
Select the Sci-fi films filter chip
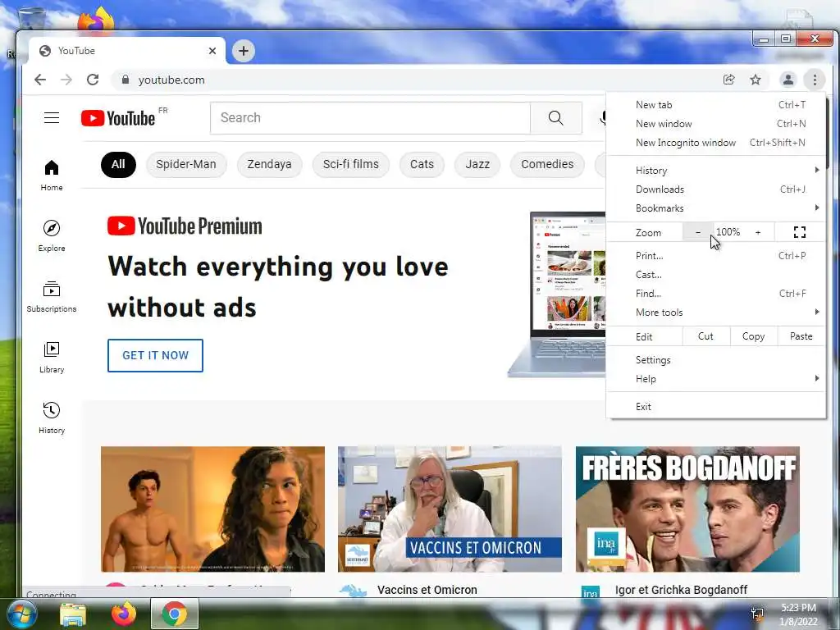coord(351,164)
